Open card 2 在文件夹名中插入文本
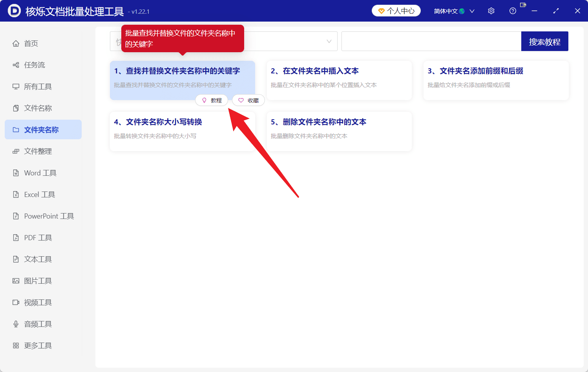This screenshot has width=588, height=372. (x=339, y=80)
